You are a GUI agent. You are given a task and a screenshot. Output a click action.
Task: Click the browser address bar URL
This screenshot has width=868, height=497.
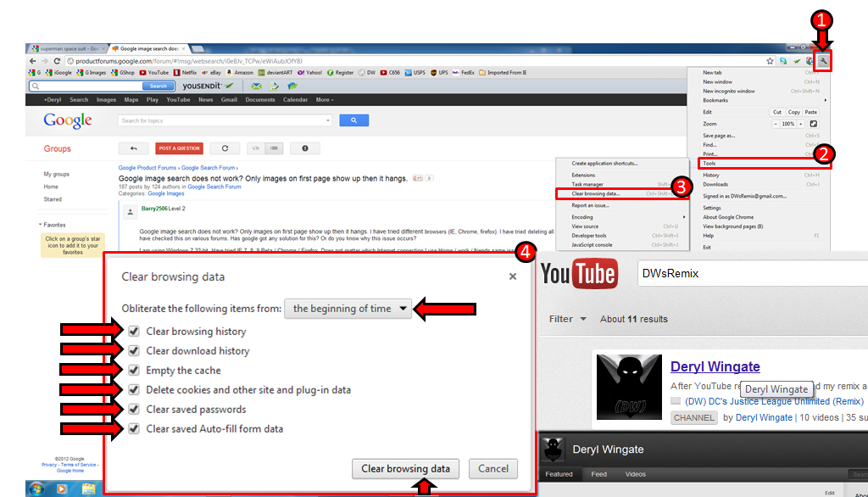(x=189, y=62)
